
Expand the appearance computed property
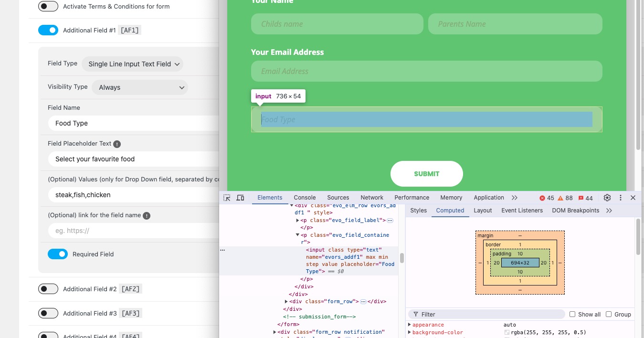[x=409, y=325]
